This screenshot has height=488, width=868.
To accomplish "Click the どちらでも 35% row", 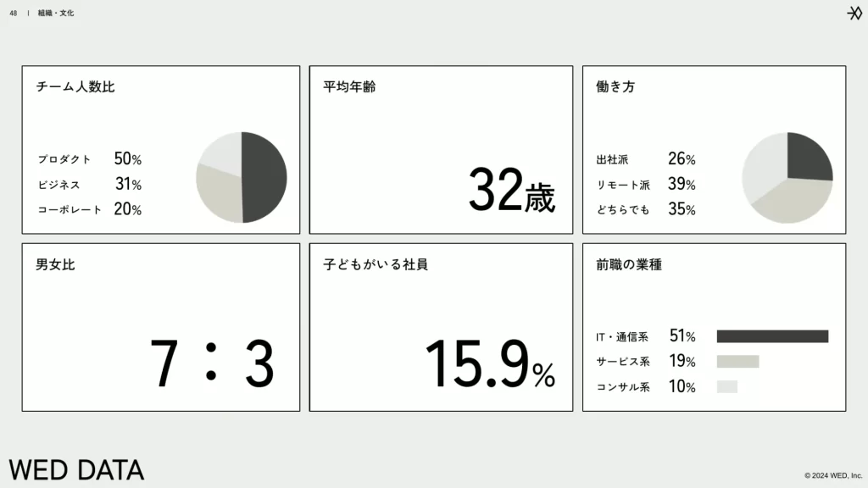I will coord(646,210).
